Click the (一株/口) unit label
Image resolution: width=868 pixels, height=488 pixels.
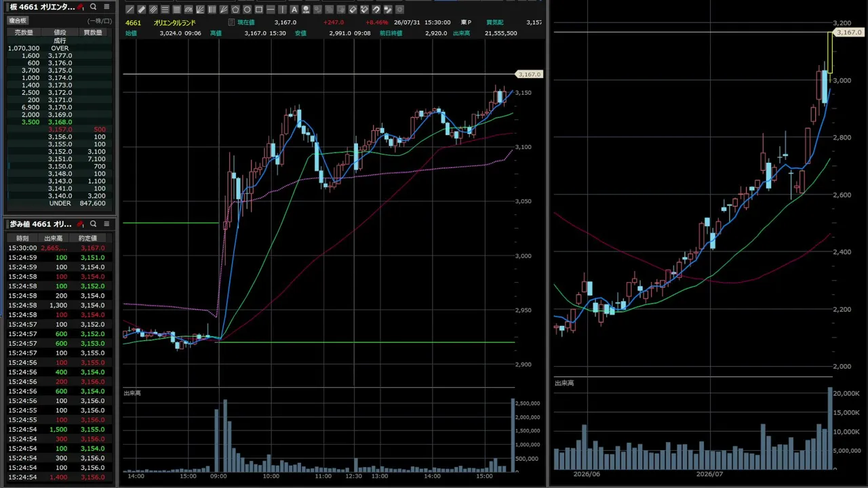click(x=100, y=21)
